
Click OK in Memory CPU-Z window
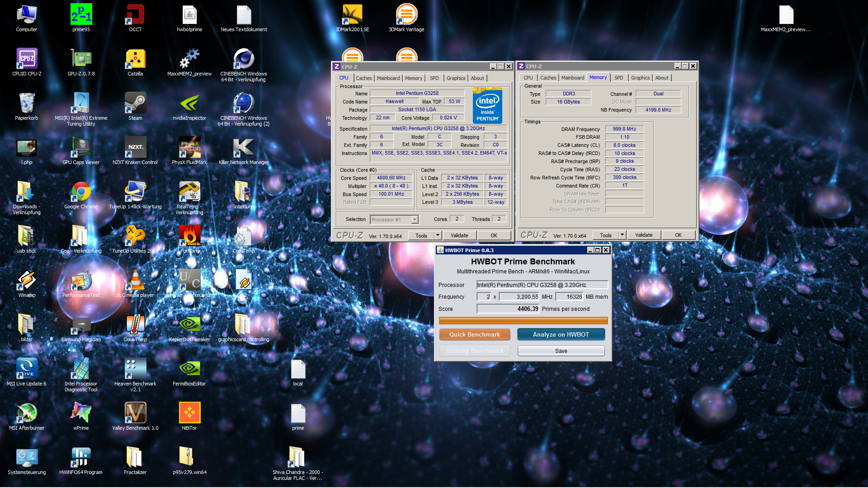click(678, 235)
